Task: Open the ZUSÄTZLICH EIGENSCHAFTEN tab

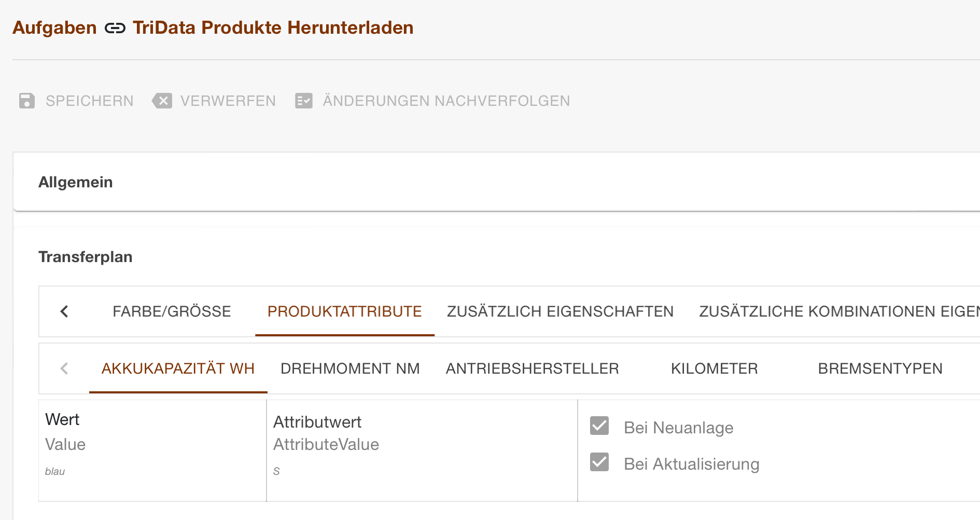Action: pyautogui.click(x=561, y=311)
